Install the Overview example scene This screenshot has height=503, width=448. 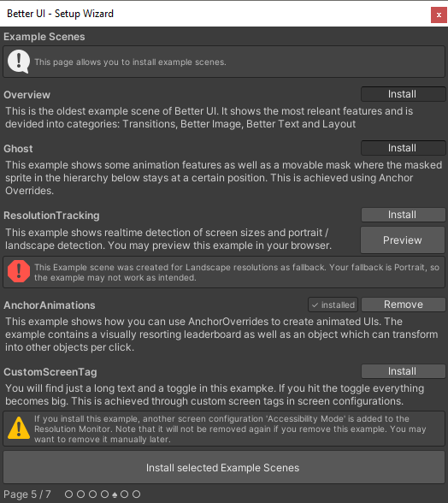(x=403, y=94)
